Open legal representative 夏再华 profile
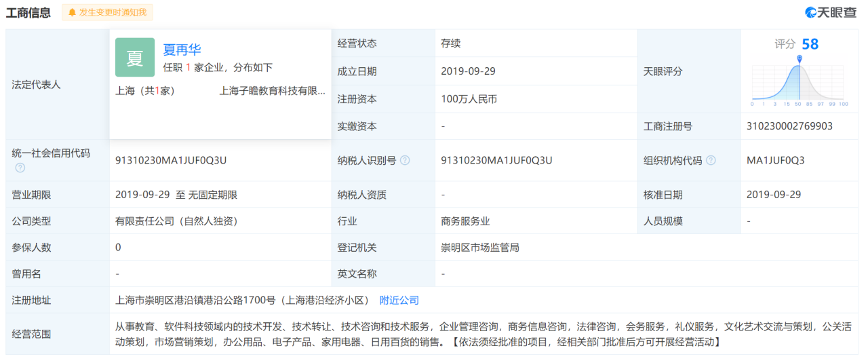 pos(182,50)
